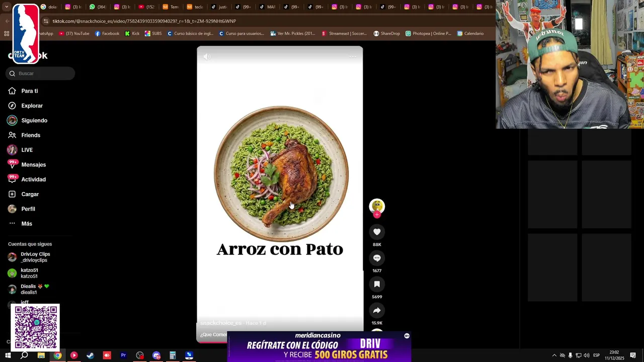The image size is (644, 362).
Task: Open the Curso básico de inglés bookmark
Action: 190,34
